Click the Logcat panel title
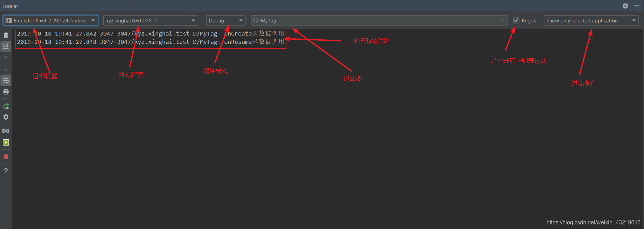The image size is (644, 229). coord(10,6)
